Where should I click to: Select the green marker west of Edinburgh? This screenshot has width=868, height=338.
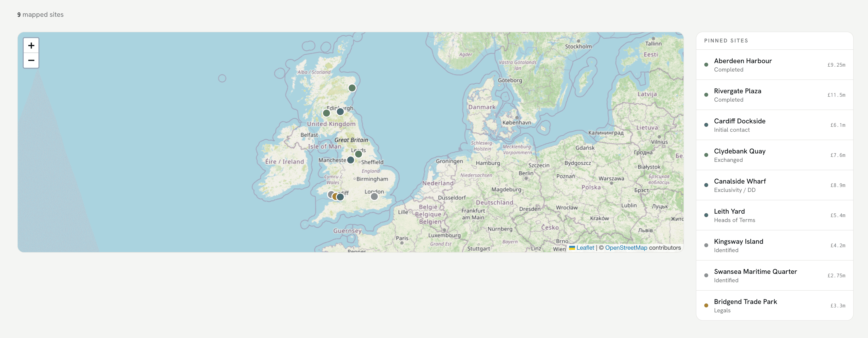pyautogui.click(x=326, y=113)
